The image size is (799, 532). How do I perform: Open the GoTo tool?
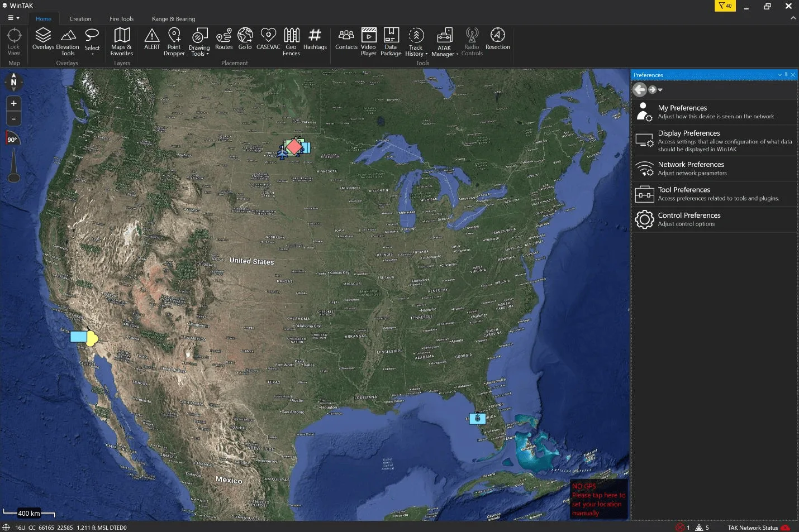(x=245, y=39)
